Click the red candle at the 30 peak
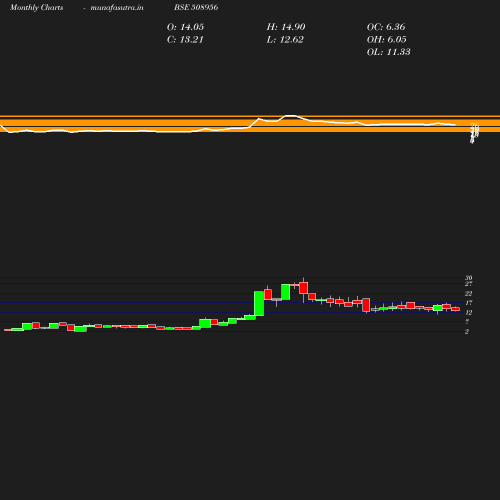This screenshot has width=500, height=500. point(304,288)
